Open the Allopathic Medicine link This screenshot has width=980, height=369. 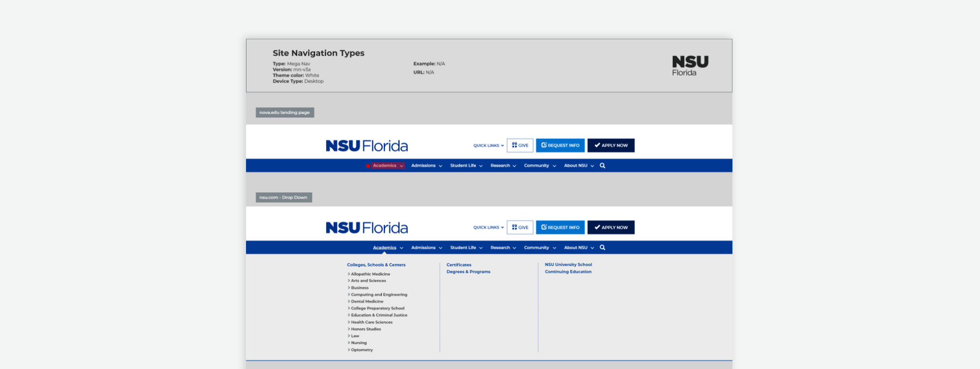click(x=370, y=274)
